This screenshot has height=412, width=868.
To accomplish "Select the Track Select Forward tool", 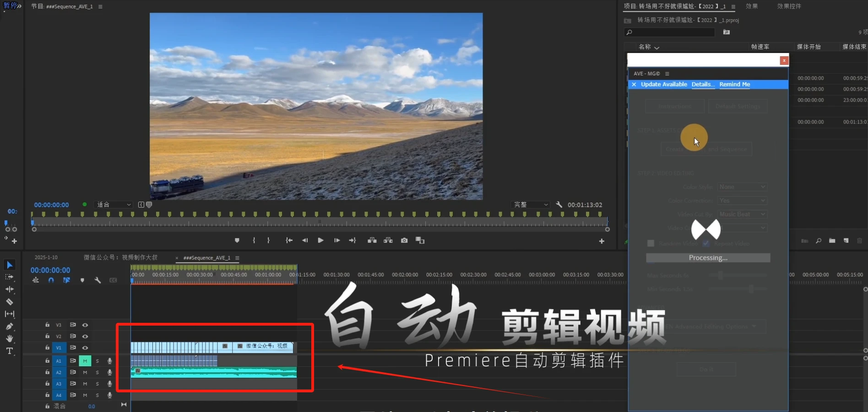I will (x=9, y=277).
